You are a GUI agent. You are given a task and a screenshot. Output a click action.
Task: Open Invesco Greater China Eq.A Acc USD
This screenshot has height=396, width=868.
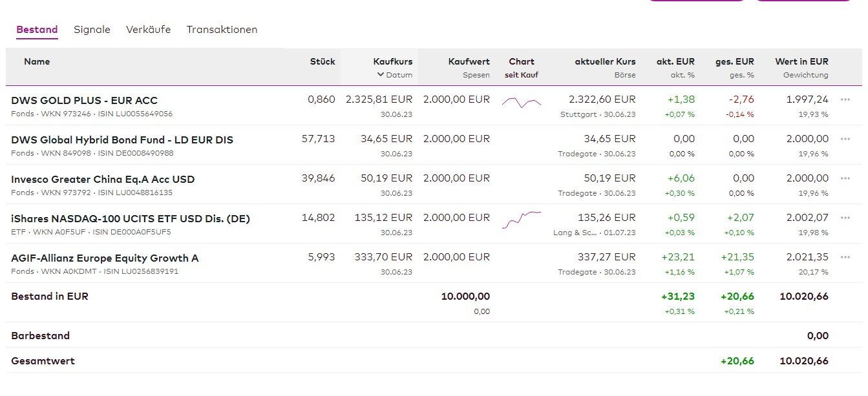pyautogui.click(x=103, y=179)
